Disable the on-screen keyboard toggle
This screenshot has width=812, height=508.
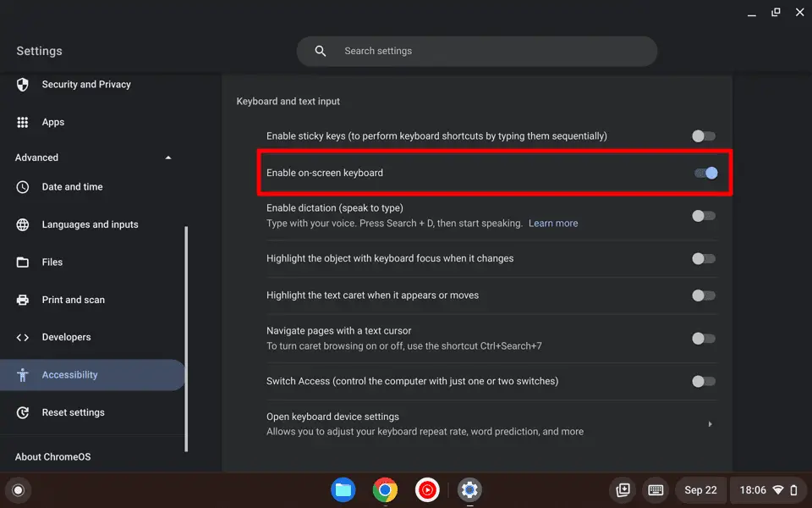click(704, 173)
